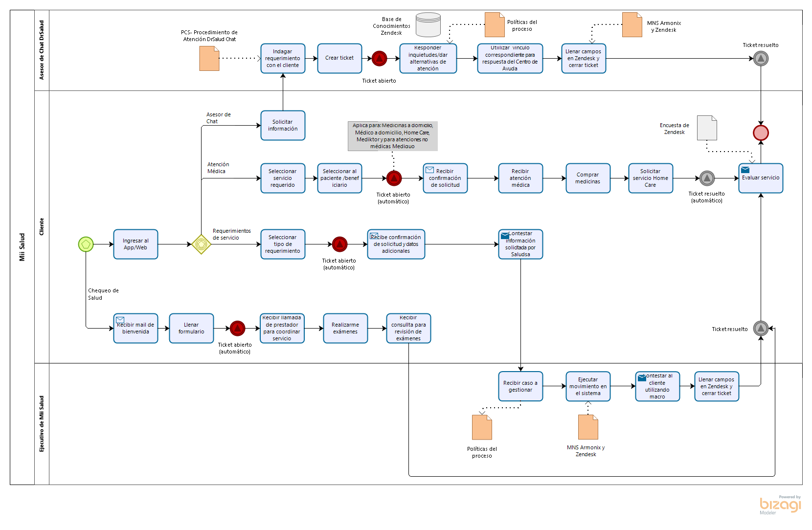812x530 pixels.
Task: Select Seleccionar tipo de requerimiento task
Action: [x=283, y=244]
